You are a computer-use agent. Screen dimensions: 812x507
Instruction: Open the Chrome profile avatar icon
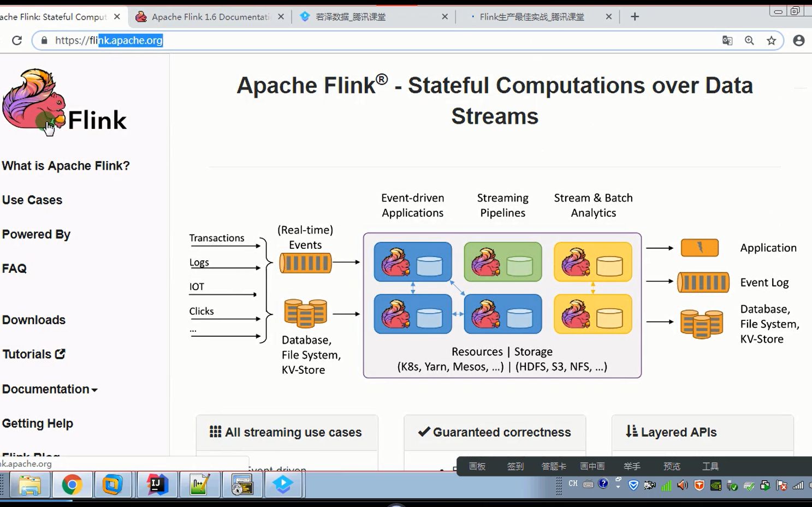[x=798, y=40]
